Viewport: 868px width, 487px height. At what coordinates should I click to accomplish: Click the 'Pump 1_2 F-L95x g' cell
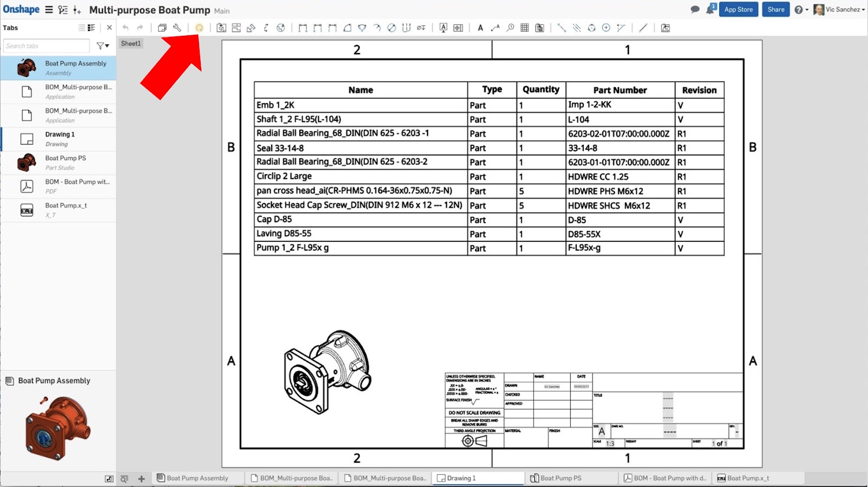point(361,248)
